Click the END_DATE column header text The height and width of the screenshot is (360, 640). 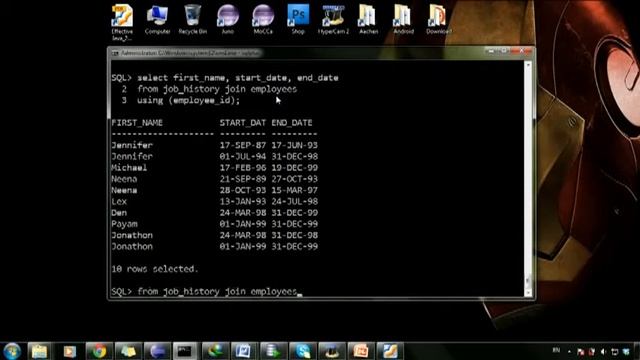coord(292,122)
